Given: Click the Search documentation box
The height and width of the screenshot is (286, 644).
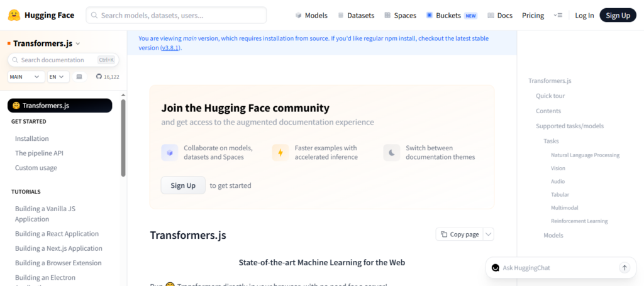Looking at the screenshot, I should point(64,60).
